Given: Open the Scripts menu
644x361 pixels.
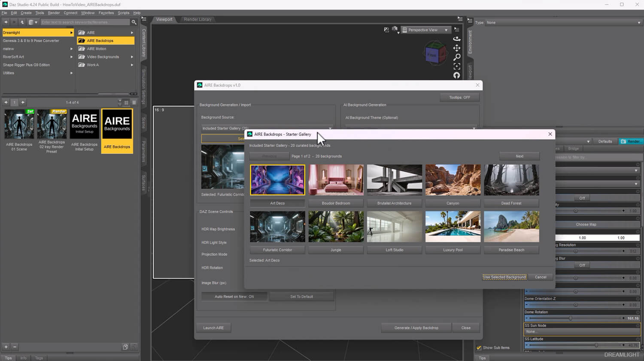Looking at the screenshot, I should (x=124, y=13).
